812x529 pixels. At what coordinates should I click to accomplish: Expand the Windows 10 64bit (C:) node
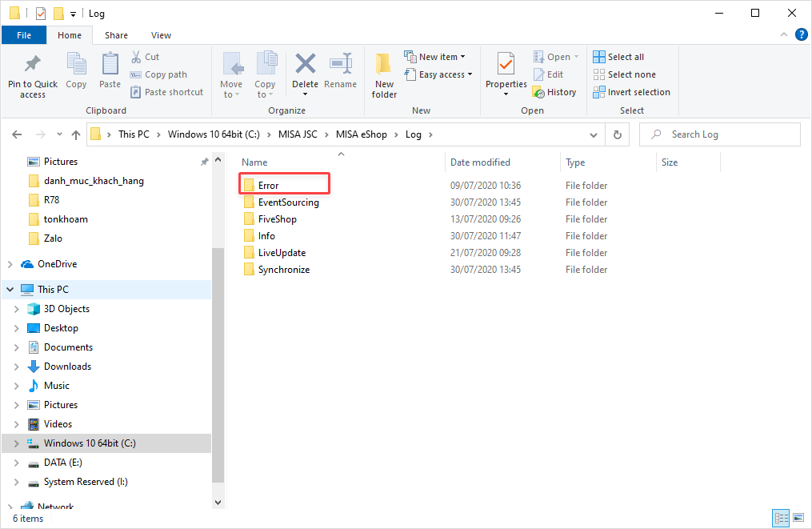(16, 443)
